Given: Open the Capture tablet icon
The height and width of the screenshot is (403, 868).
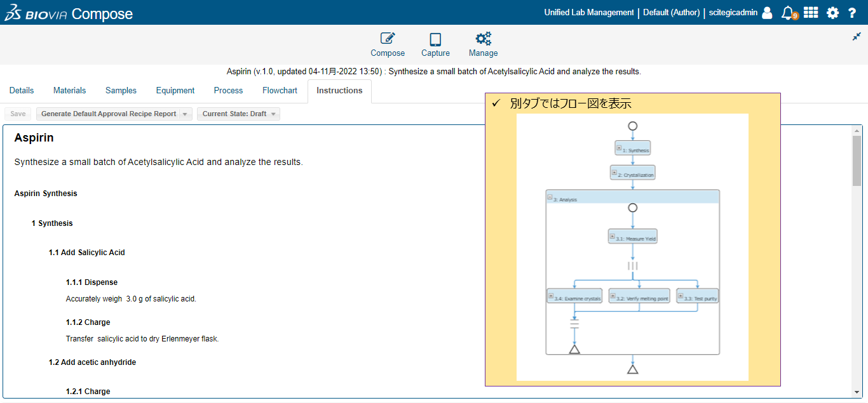Looking at the screenshot, I should click(435, 39).
